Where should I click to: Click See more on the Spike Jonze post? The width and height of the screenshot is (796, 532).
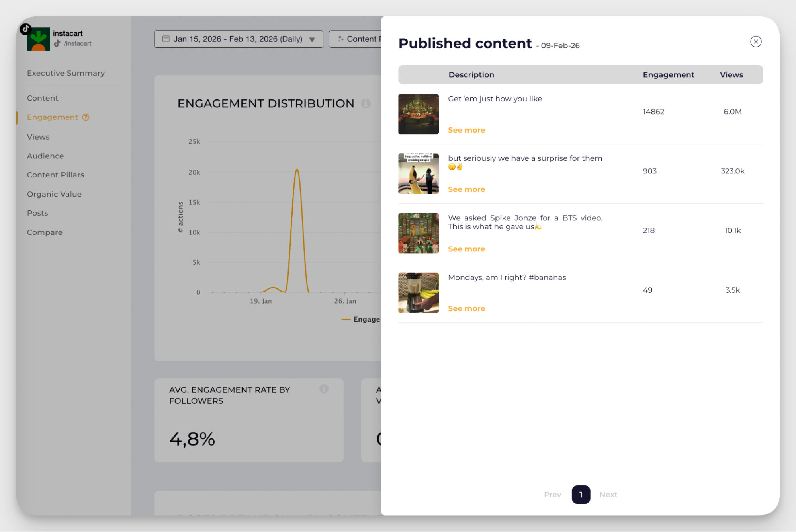tap(466, 249)
